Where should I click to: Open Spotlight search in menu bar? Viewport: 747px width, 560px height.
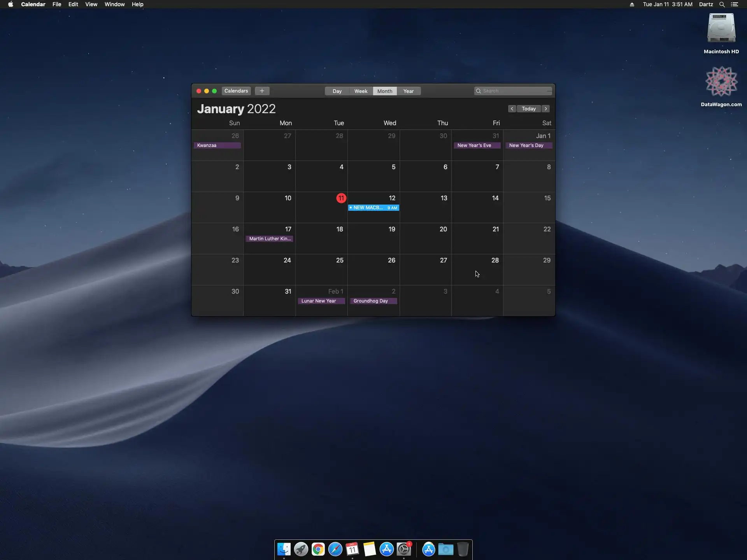pyautogui.click(x=722, y=4)
